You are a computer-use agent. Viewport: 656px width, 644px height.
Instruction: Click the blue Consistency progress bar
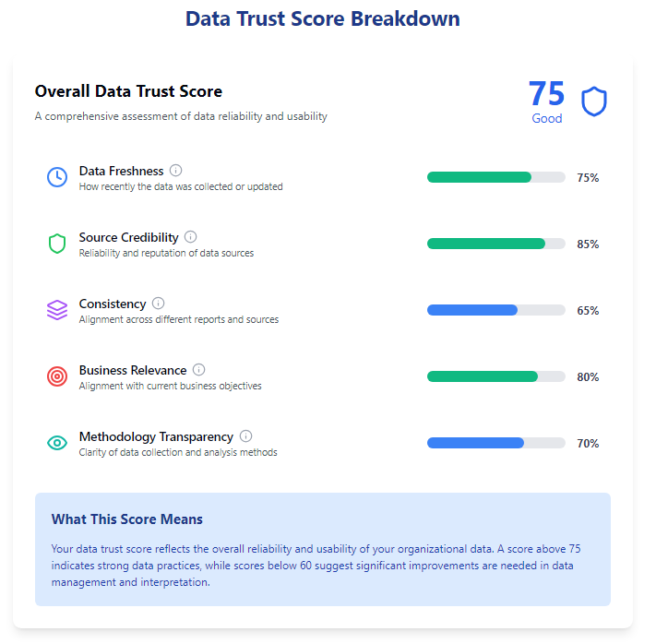coord(496,310)
